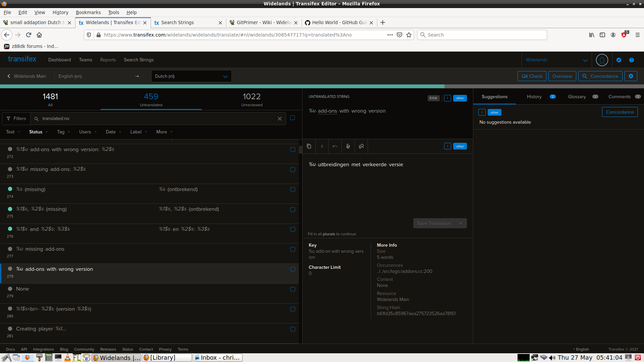
Task: Open the special characters ampersand tool
Action: click(348, 146)
